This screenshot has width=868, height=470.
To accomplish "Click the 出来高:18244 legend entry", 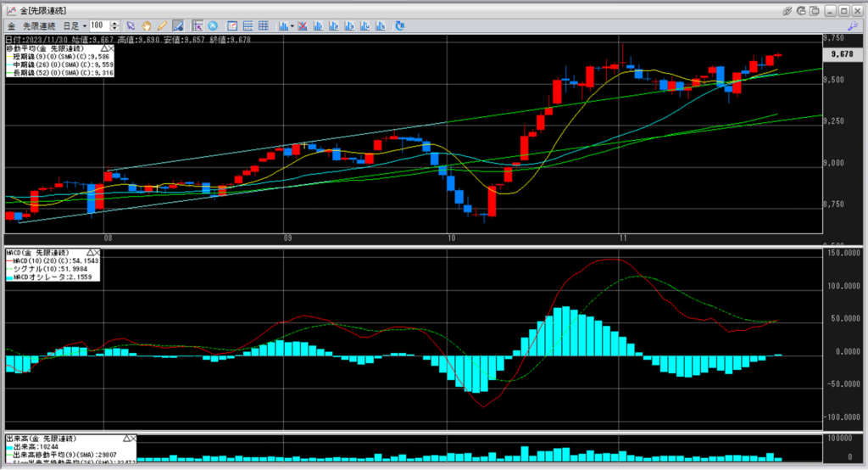I will click(x=32, y=447).
